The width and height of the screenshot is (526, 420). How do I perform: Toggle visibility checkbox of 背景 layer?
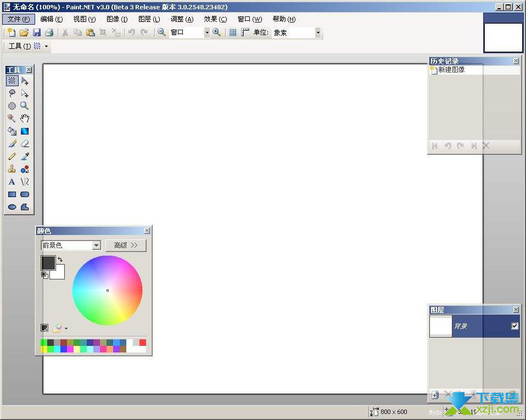coord(514,326)
